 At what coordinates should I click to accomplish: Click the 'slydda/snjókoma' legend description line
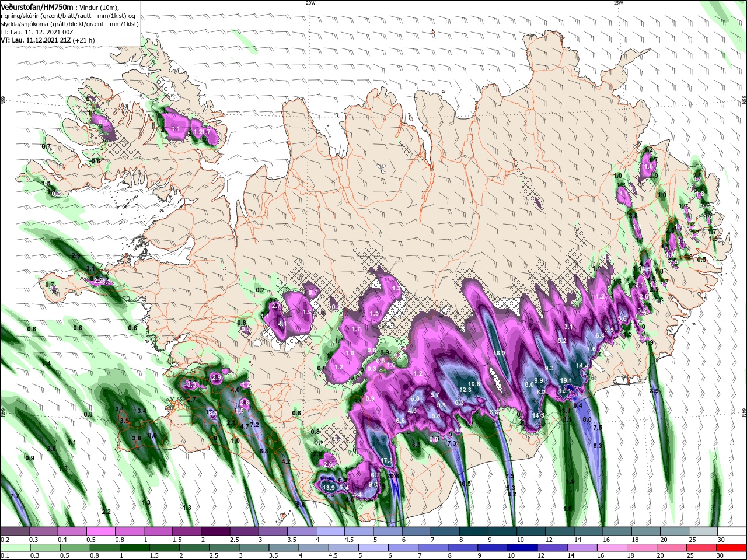70,24
